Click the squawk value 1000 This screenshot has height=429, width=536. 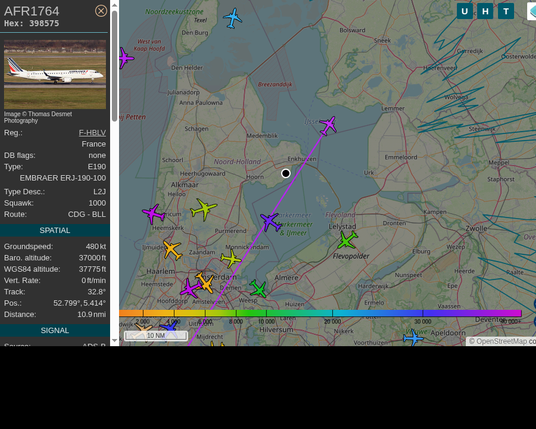click(97, 203)
